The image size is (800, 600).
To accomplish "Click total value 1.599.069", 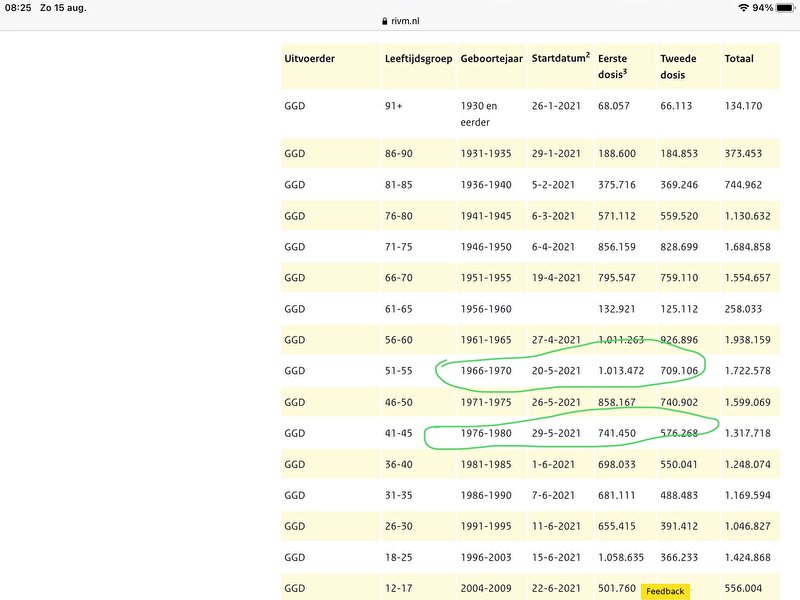I will 747,402.
